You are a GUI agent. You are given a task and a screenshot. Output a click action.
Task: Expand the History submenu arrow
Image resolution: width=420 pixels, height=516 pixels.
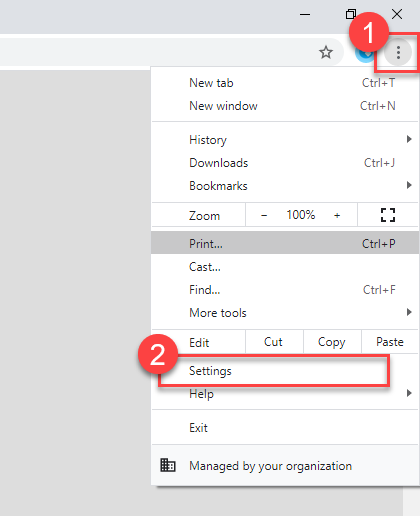[409, 139]
